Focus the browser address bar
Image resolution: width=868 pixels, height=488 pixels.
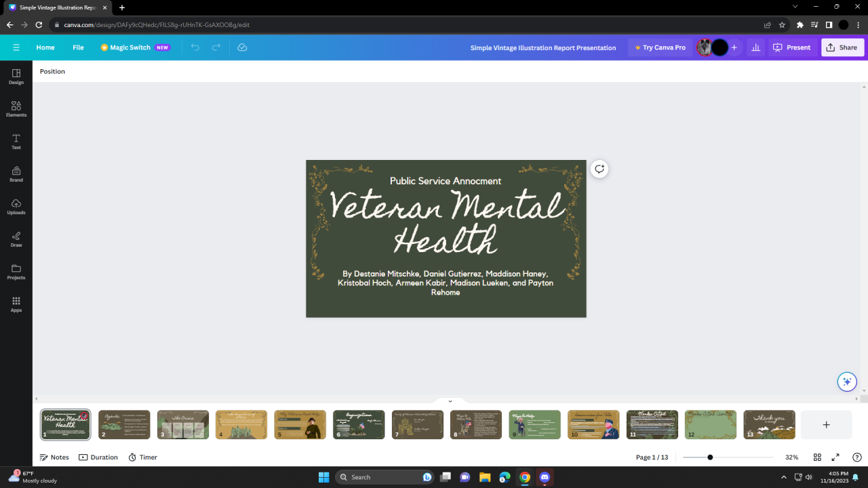click(x=407, y=24)
